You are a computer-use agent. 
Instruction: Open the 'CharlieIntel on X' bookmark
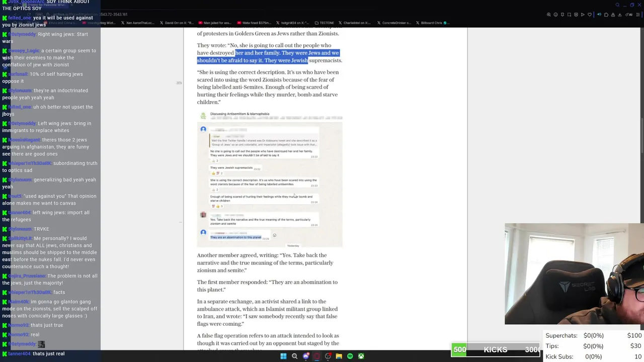pos(355,23)
